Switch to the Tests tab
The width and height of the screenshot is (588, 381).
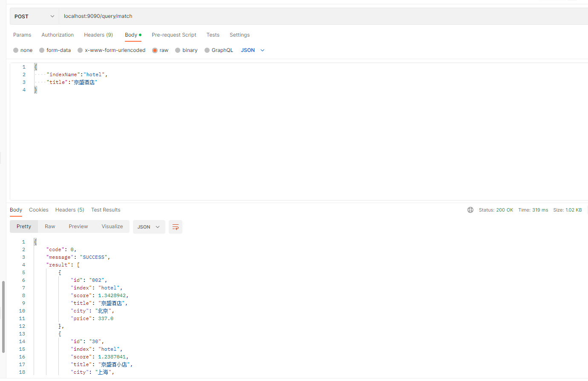(x=213, y=35)
